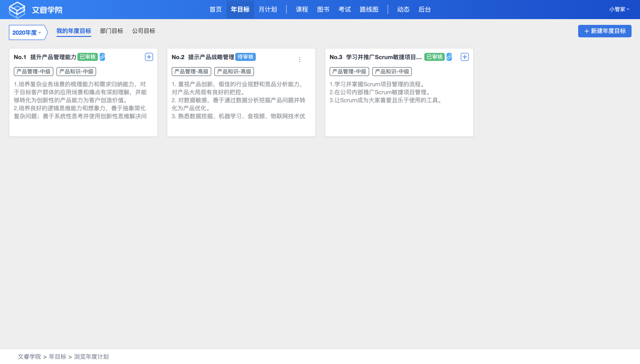Open three-dot menu on No.2 card
Viewport: 640px width, 364px height.
click(300, 60)
